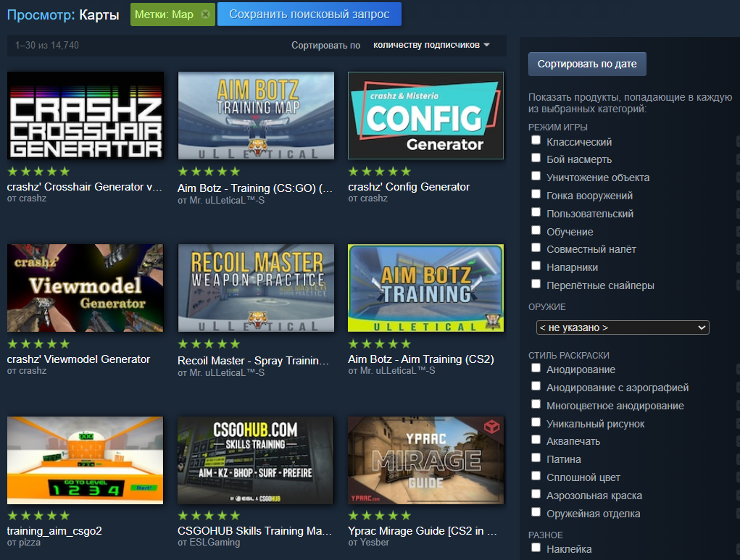Click the training_aim_csgo2 title link
This screenshot has width=740, height=560.
pyautogui.click(x=54, y=531)
